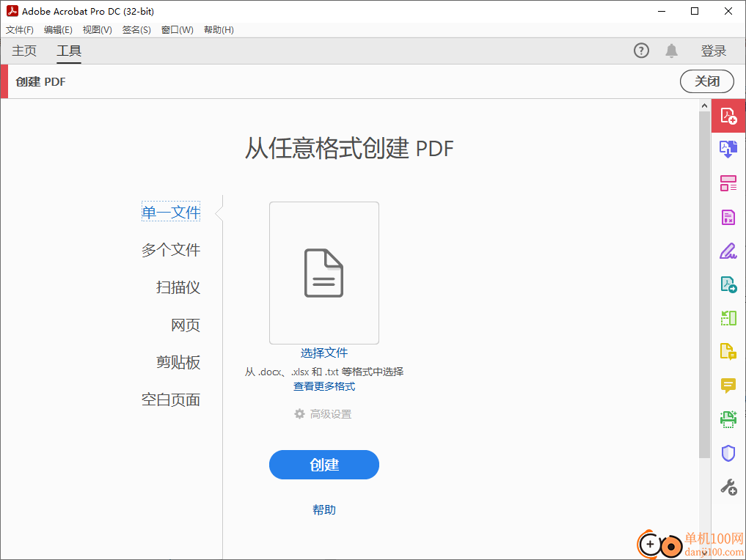746x560 pixels.
Task: Click the advanced settings gear icon
Action: point(299,414)
